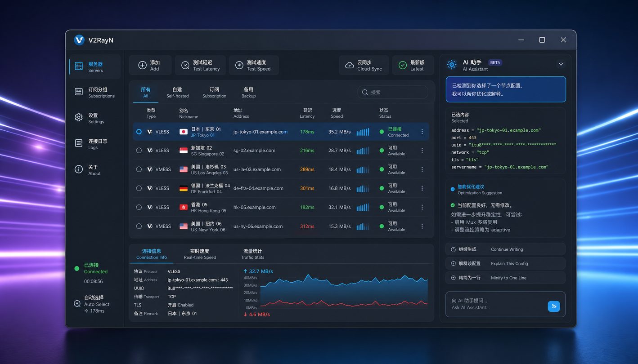The width and height of the screenshot is (638, 364).
Task: Click the Latest version checkmark icon
Action: 403,65
